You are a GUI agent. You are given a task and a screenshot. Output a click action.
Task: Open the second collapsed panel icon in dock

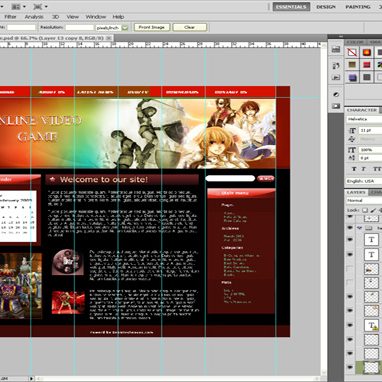tap(336, 66)
